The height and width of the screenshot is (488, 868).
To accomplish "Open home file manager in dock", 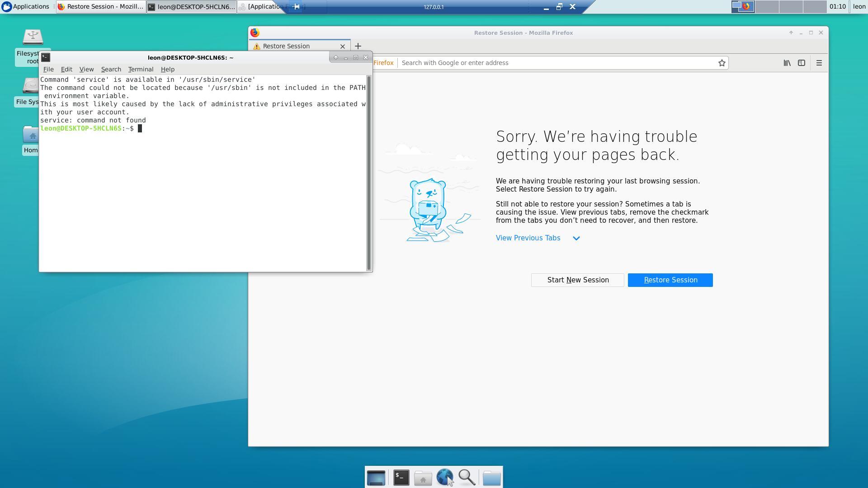I will click(x=423, y=478).
